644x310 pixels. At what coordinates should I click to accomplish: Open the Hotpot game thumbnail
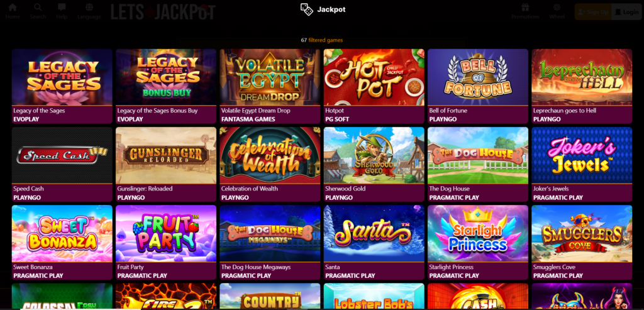coord(374,77)
